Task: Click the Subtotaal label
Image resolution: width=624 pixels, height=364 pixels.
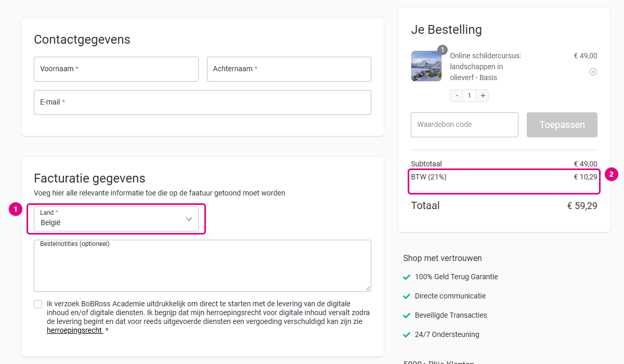Action: 426,164
